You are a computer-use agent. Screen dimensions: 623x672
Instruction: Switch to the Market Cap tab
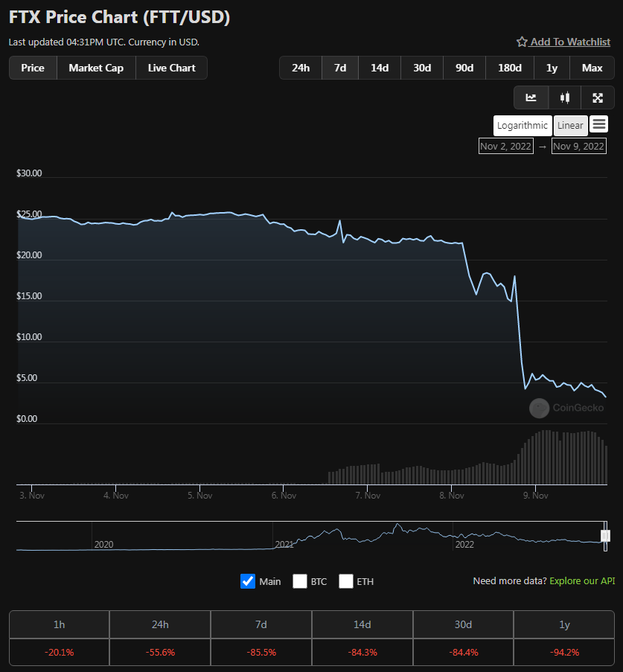pyautogui.click(x=96, y=68)
